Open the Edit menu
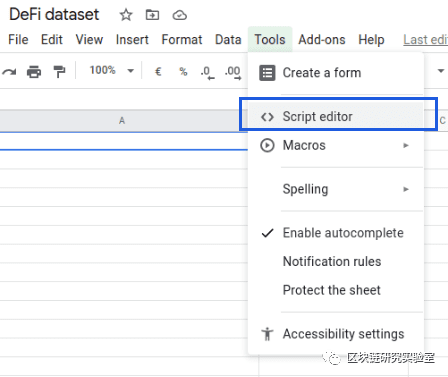Viewport: 448px width, 377px height. coord(52,40)
